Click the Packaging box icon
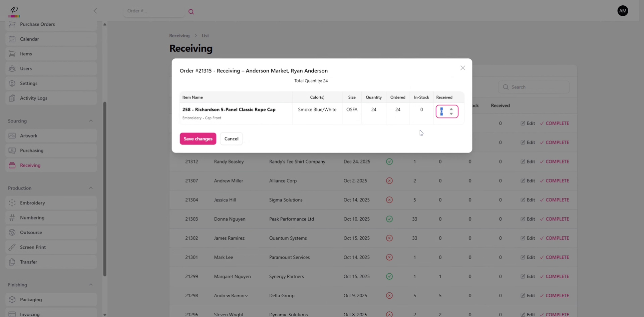 coord(12,300)
